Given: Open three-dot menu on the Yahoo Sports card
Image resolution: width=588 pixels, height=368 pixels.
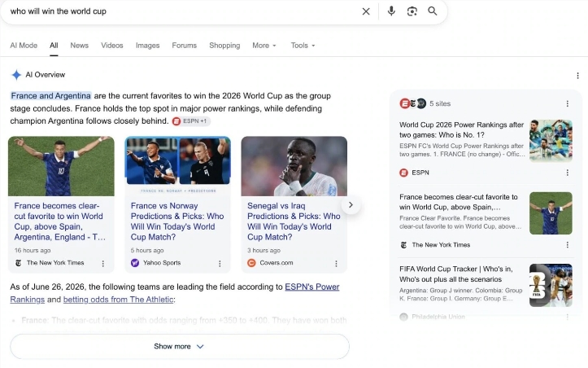Looking at the screenshot, I should point(220,264).
